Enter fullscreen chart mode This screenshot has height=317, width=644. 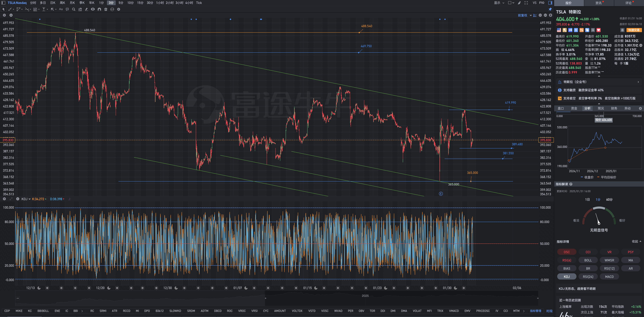click(526, 3)
